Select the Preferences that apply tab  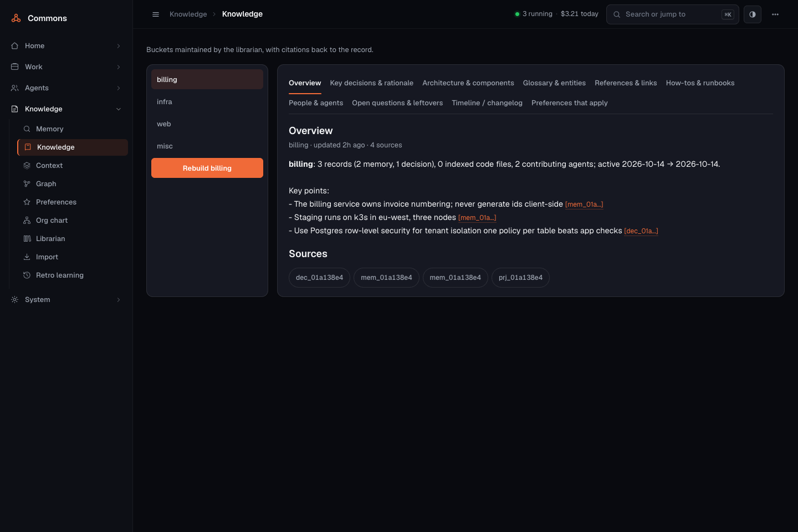(570, 103)
